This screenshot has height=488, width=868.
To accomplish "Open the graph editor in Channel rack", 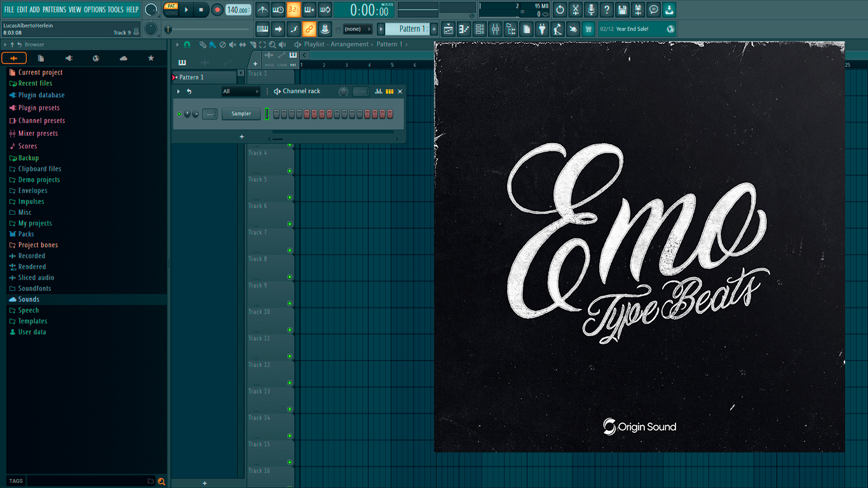I will (379, 91).
